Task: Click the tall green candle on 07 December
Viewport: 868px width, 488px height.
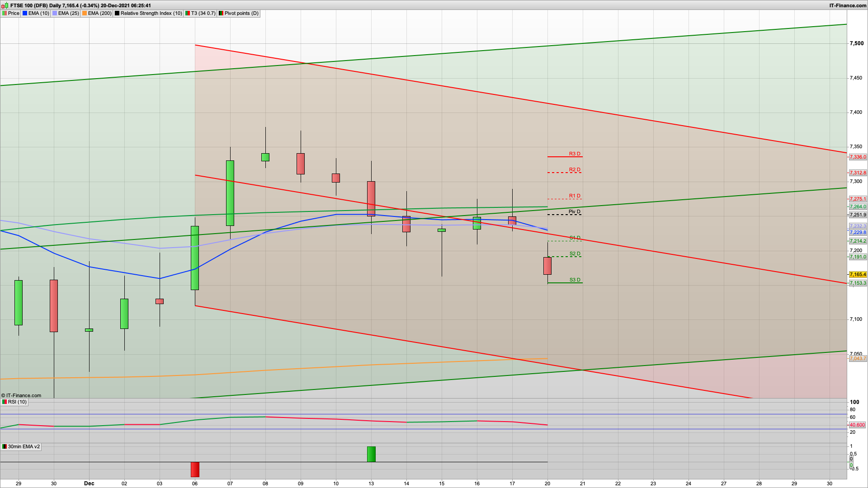Action: [x=230, y=193]
